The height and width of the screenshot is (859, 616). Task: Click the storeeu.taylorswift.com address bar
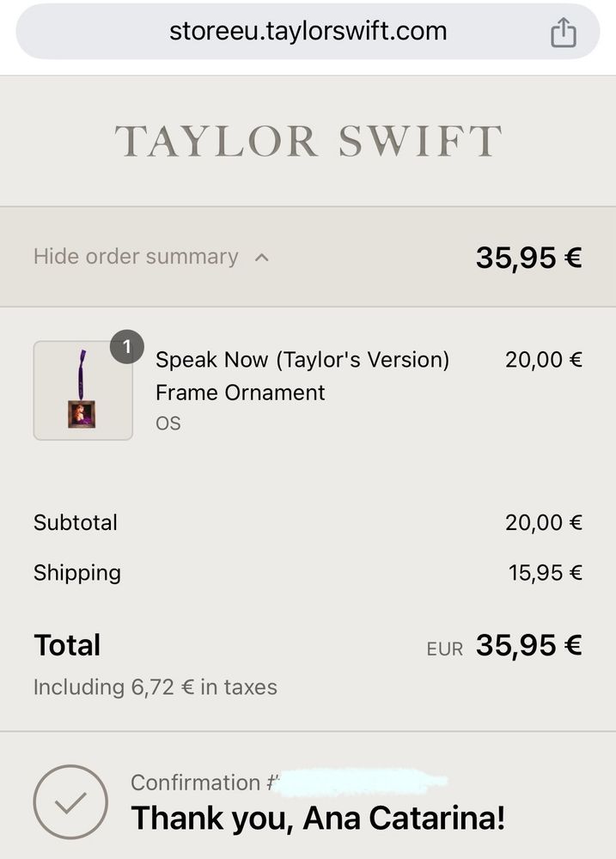pos(308,32)
